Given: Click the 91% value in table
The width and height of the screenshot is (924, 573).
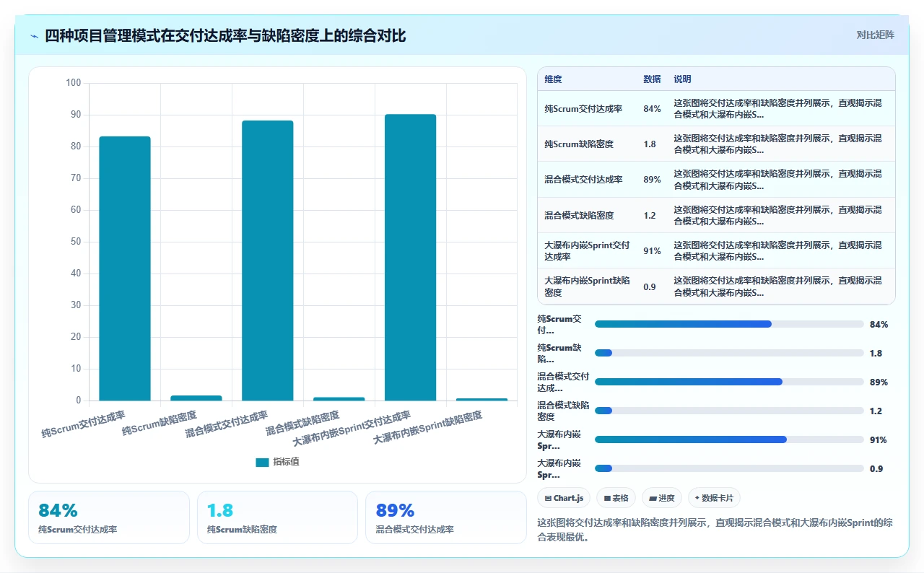Looking at the screenshot, I should (652, 250).
